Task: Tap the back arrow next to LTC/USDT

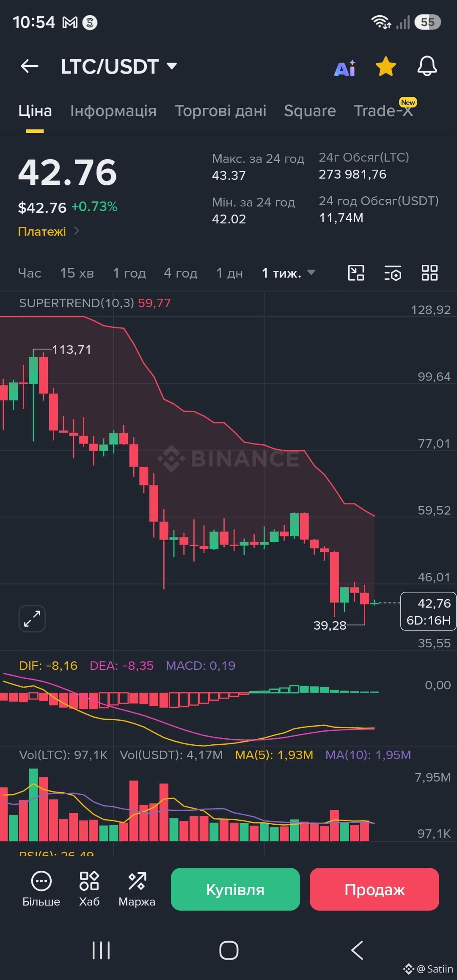Action: click(30, 66)
